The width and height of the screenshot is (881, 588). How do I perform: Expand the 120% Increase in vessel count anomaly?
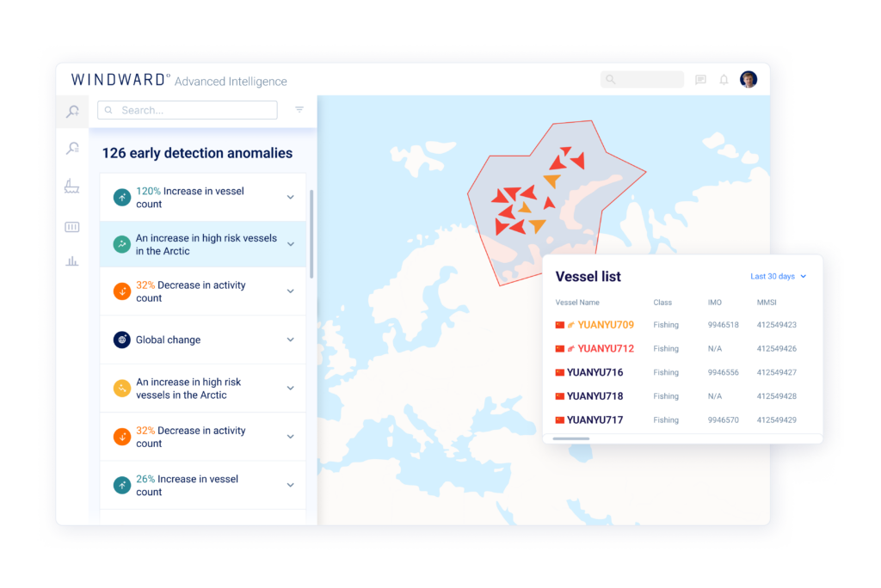coord(290,196)
